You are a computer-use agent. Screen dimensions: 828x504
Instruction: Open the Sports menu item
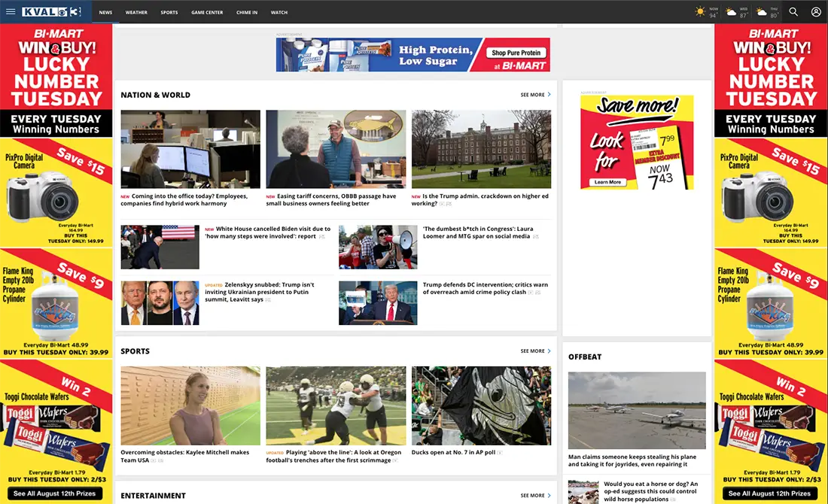(169, 12)
